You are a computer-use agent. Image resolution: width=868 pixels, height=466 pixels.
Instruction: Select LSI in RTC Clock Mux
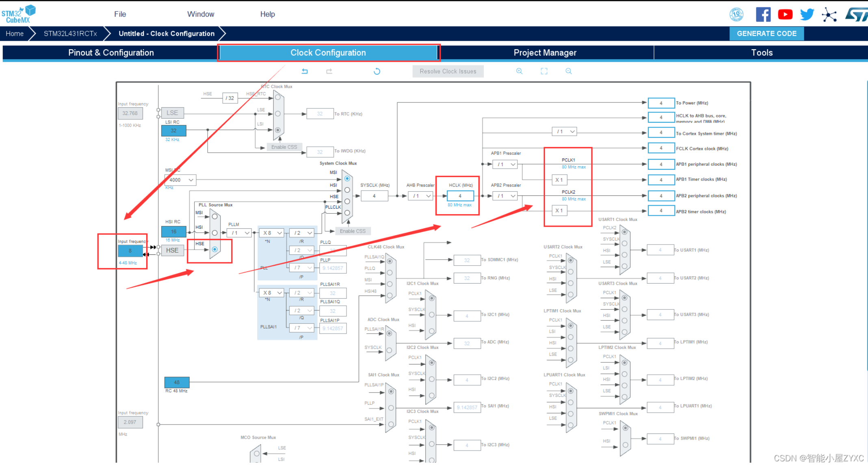pos(278,130)
